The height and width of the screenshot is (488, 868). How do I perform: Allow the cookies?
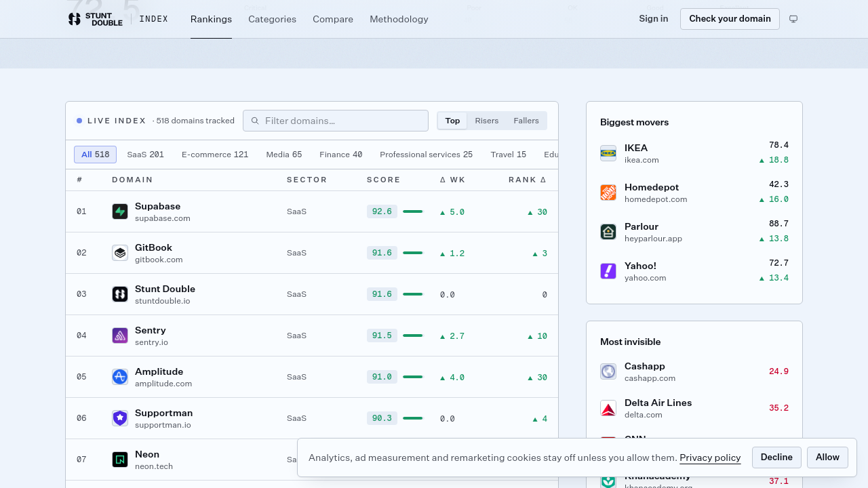coord(827,457)
